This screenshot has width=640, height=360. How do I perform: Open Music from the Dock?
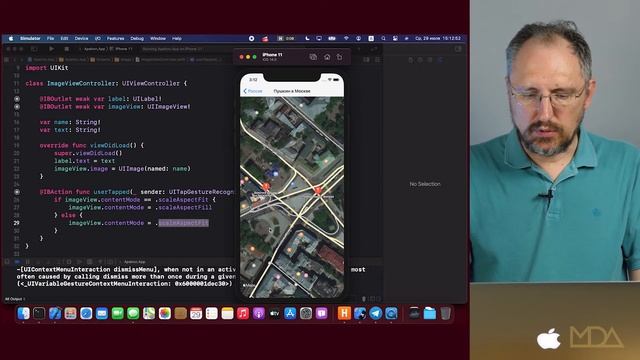tap(243, 313)
